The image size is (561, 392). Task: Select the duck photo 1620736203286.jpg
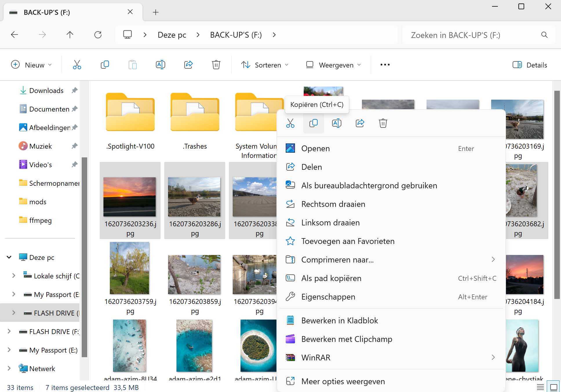point(195,200)
